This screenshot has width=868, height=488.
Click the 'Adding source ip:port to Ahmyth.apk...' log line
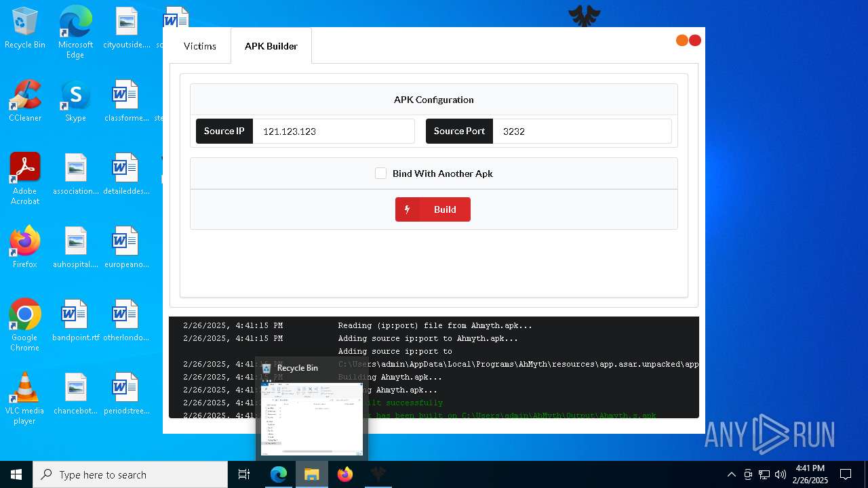point(428,338)
